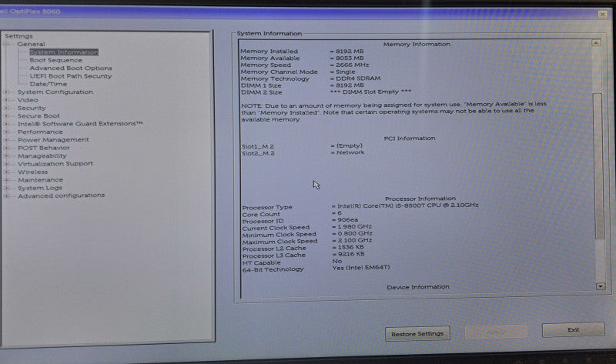
Task: Select the Secure Boot label
Action: click(x=38, y=116)
